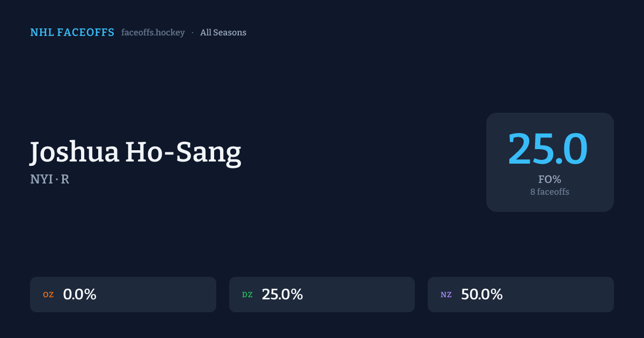This screenshot has height=338, width=644.
Task: Click the 25.0% defensive zone value
Action: point(282,295)
